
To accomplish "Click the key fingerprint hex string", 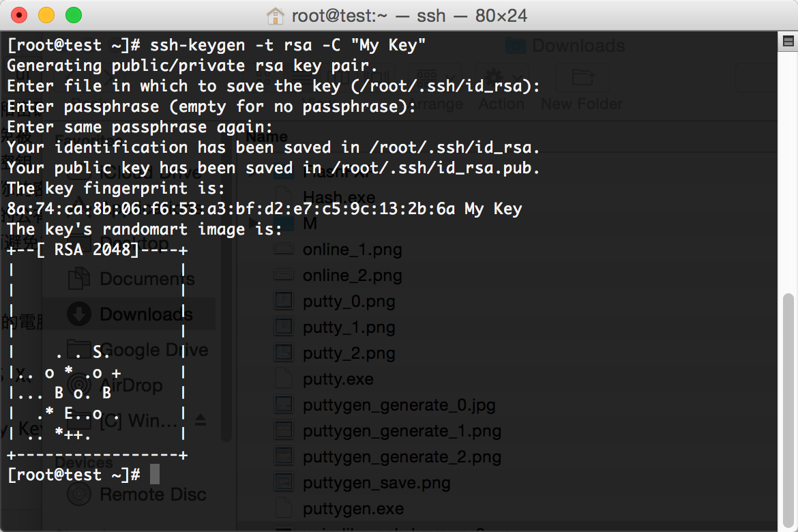I will [231, 209].
